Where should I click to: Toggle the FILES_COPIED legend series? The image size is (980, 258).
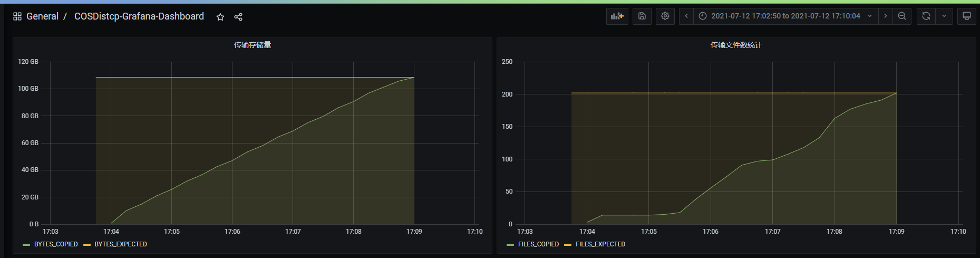(x=538, y=244)
